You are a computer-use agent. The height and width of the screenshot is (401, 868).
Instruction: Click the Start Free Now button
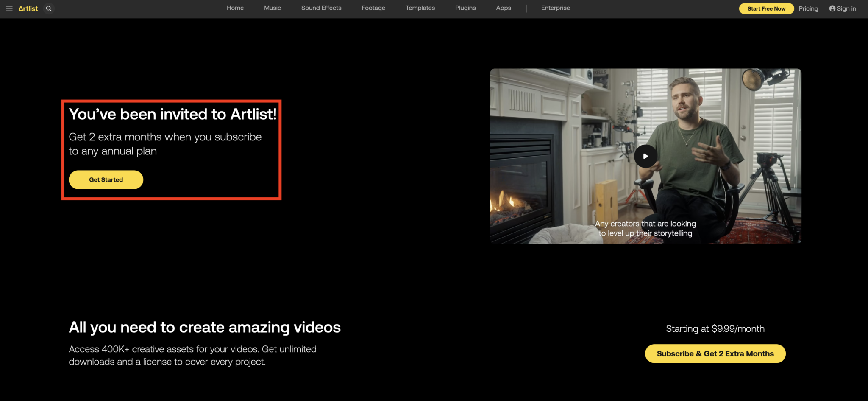point(766,8)
